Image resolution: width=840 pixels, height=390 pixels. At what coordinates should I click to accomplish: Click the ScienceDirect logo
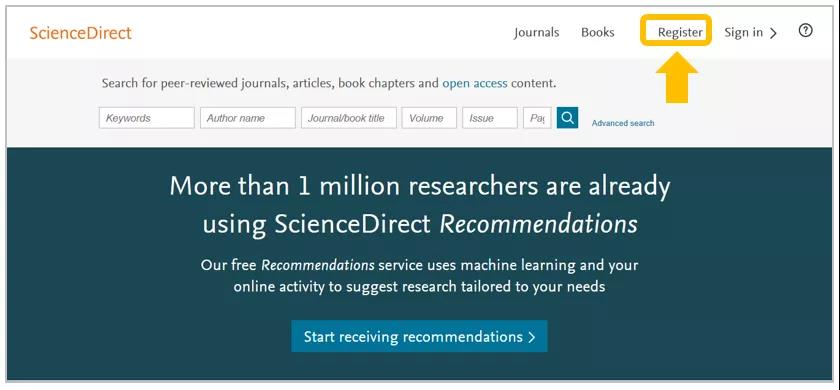coord(80,33)
